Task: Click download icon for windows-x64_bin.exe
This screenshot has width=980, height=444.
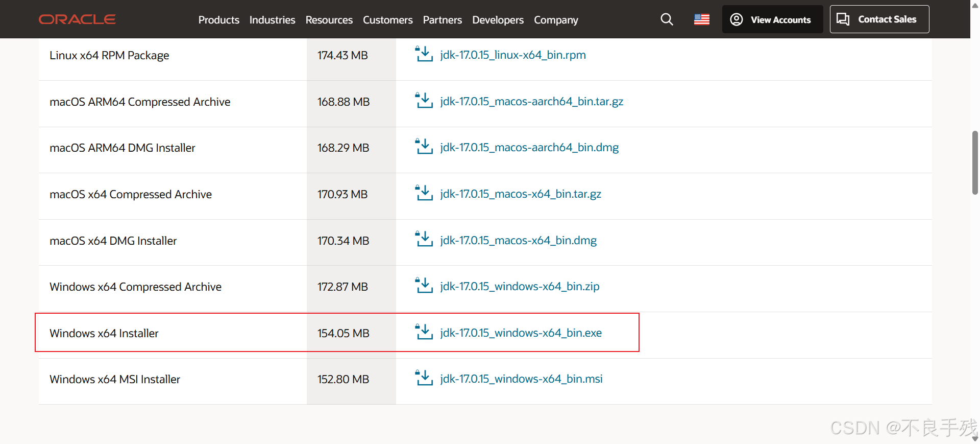Action: tap(424, 332)
